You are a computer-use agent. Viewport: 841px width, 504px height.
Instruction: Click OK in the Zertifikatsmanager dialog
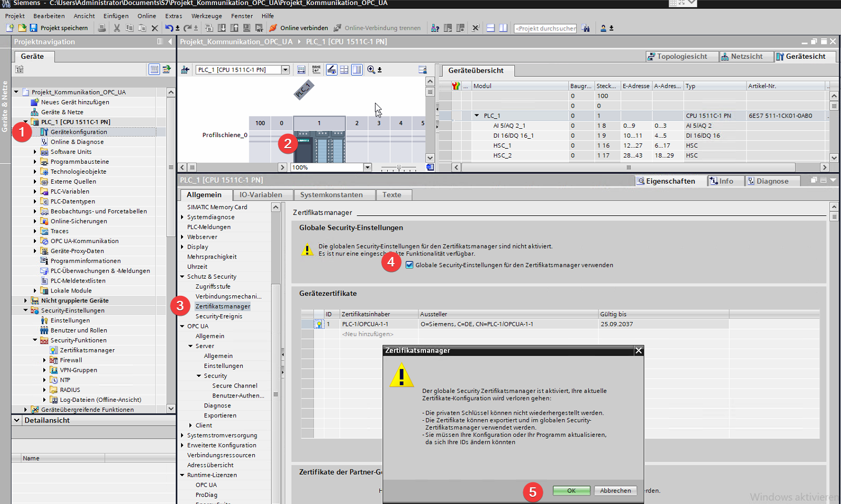point(571,491)
